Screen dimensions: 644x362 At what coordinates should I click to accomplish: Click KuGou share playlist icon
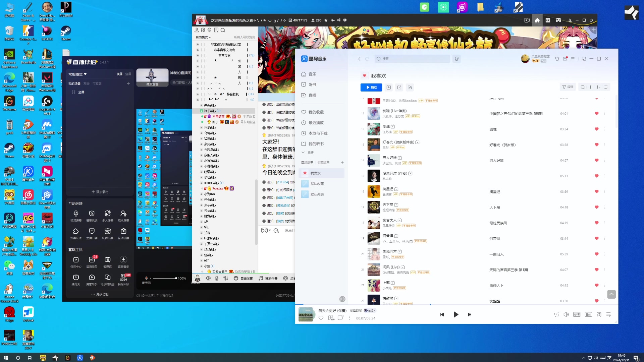tap(399, 87)
